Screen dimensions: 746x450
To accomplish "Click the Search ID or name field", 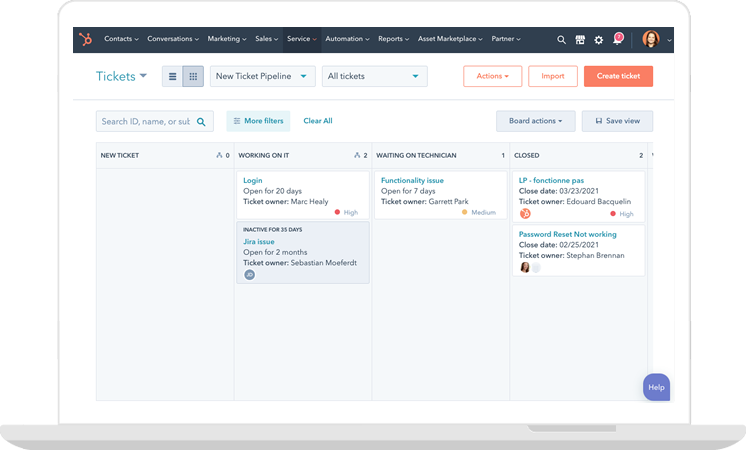I will 145,121.
